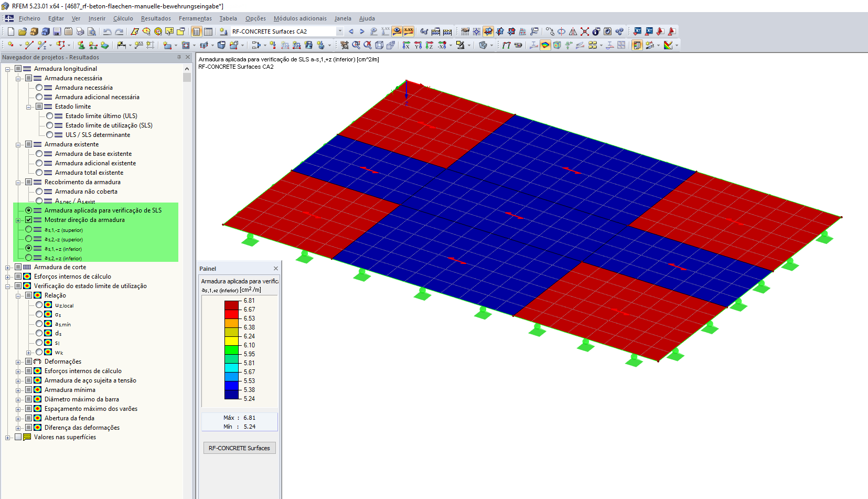This screenshot has width=868, height=499.
Task: Toggle the results panel color scale icon
Action: pos(637,45)
